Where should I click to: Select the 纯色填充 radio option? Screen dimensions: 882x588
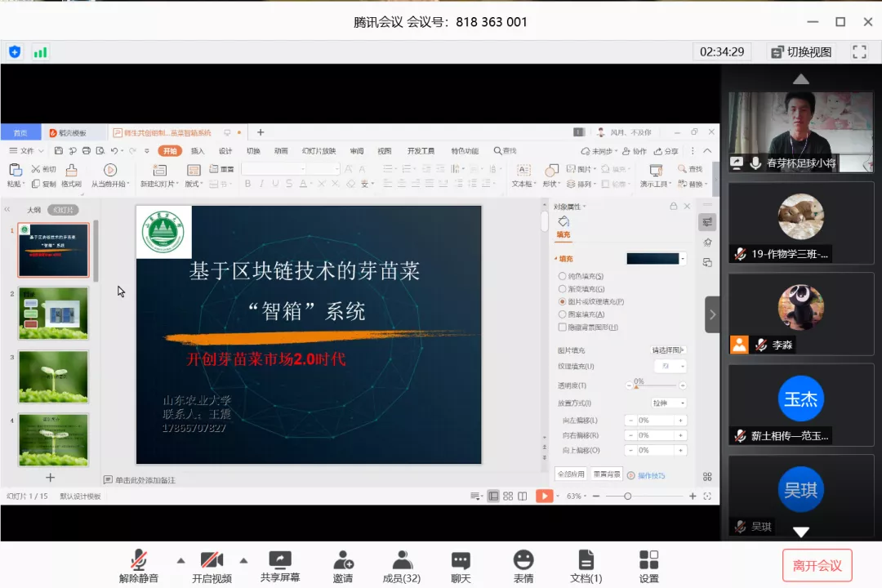[562, 276]
